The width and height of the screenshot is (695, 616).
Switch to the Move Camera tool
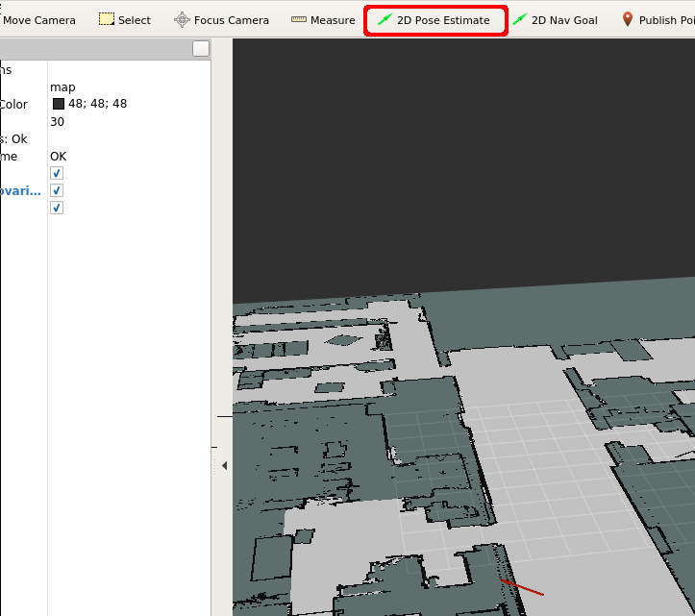[38, 20]
